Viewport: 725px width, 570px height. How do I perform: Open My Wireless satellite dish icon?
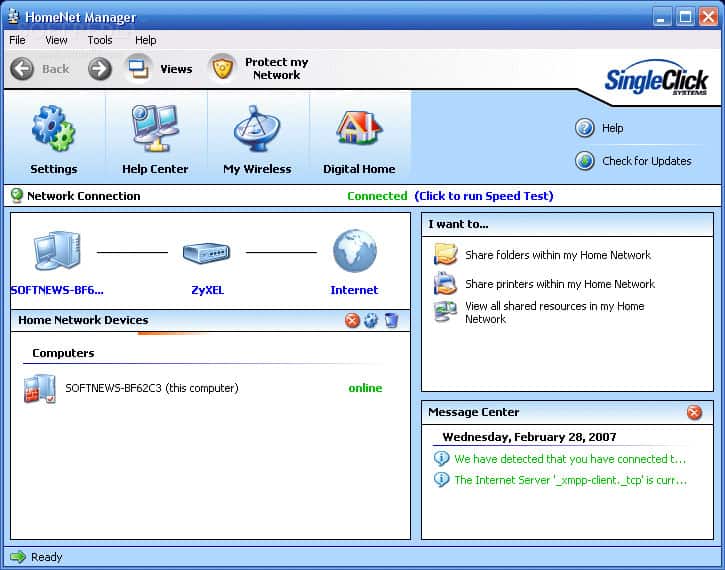[257, 129]
